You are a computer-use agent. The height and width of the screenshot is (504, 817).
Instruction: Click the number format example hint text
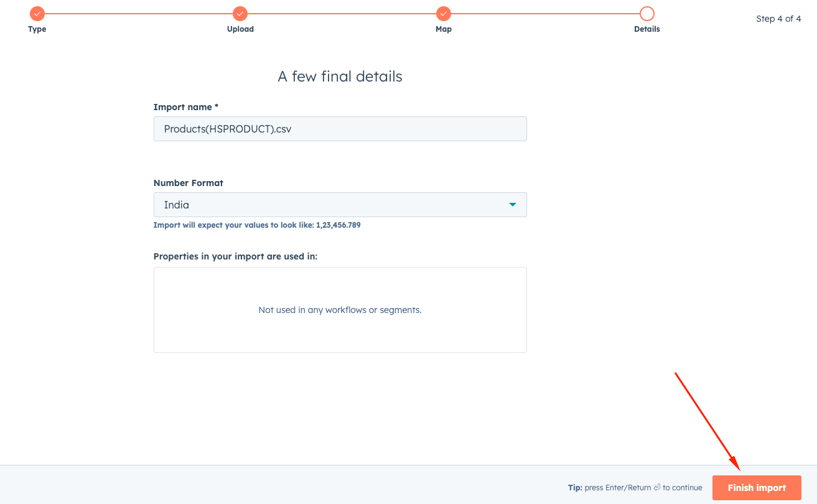pos(256,225)
